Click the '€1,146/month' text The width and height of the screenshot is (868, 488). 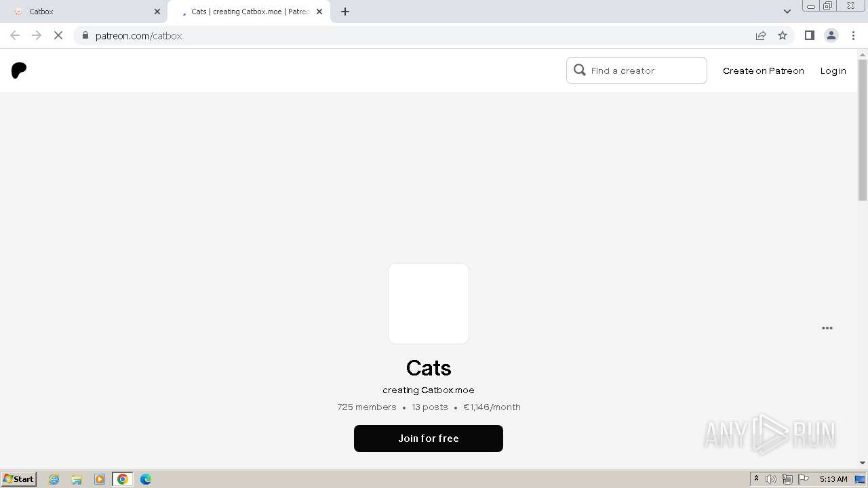(x=492, y=407)
